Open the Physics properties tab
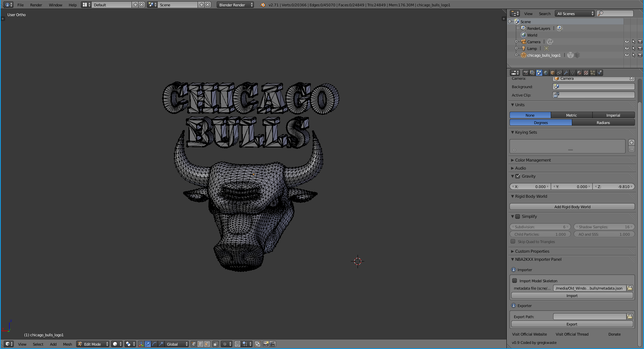 [600, 73]
